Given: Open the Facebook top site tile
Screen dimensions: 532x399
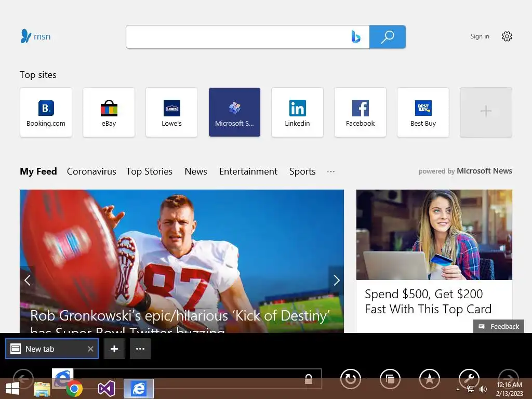Looking at the screenshot, I should pos(361,112).
